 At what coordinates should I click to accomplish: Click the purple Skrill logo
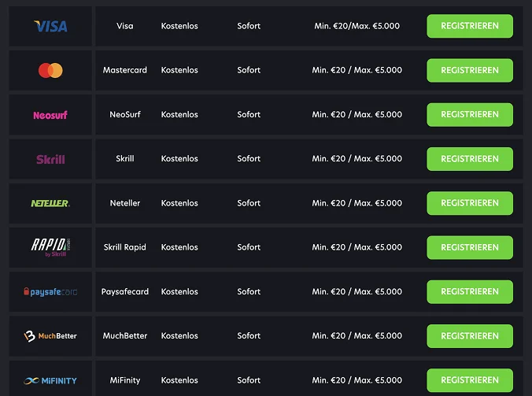coord(50,159)
